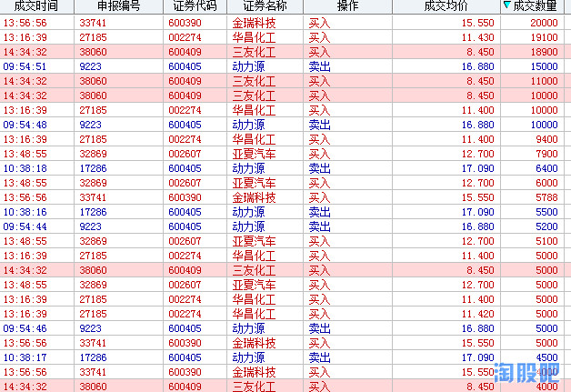Select the quantity cell 18900
The image size is (571, 392).
click(x=544, y=52)
